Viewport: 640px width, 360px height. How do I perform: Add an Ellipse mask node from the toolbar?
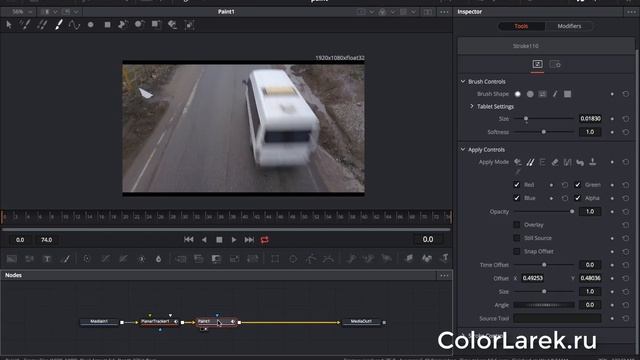point(293,259)
